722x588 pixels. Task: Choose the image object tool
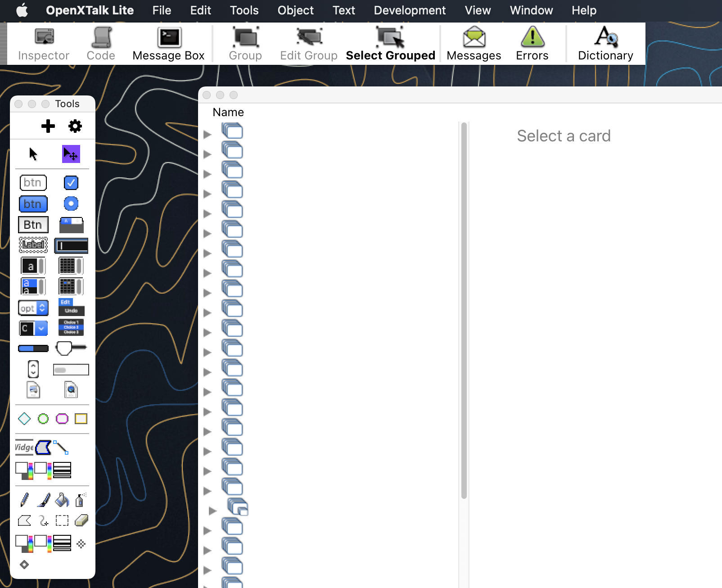click(x=33, y=390)
